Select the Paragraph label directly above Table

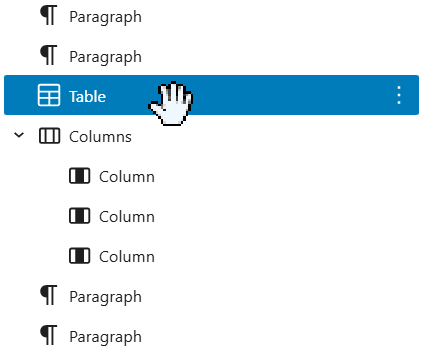[x=105, y=57]
